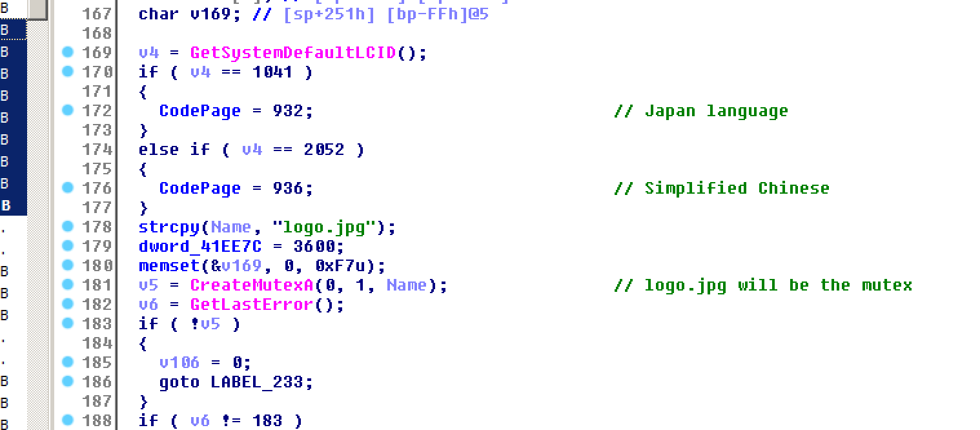Screen dimensions: 980x430
Task: Select the CreateMutexA function name
Action: pyautogui.click(x=252, y=285)
